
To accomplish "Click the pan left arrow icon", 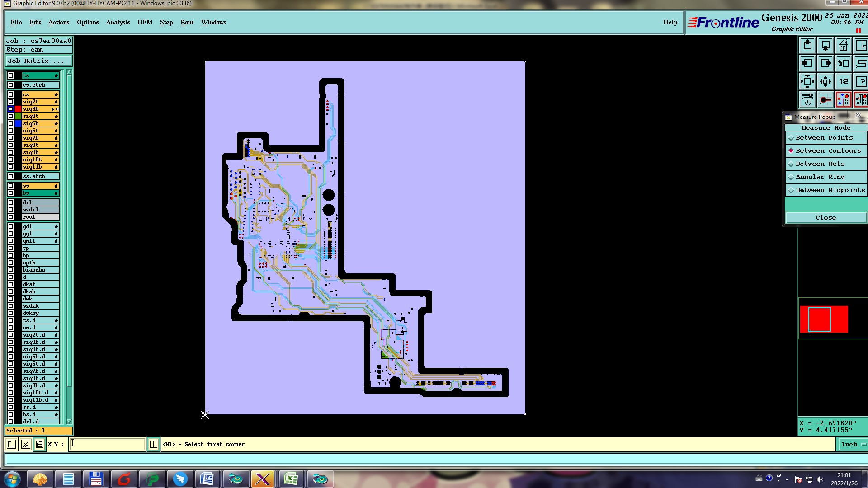I will 807,64.
